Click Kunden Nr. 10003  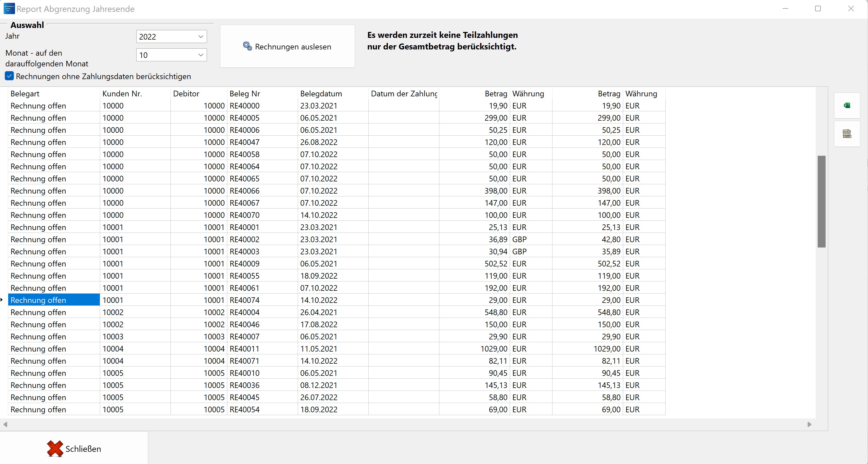[135, 336]
